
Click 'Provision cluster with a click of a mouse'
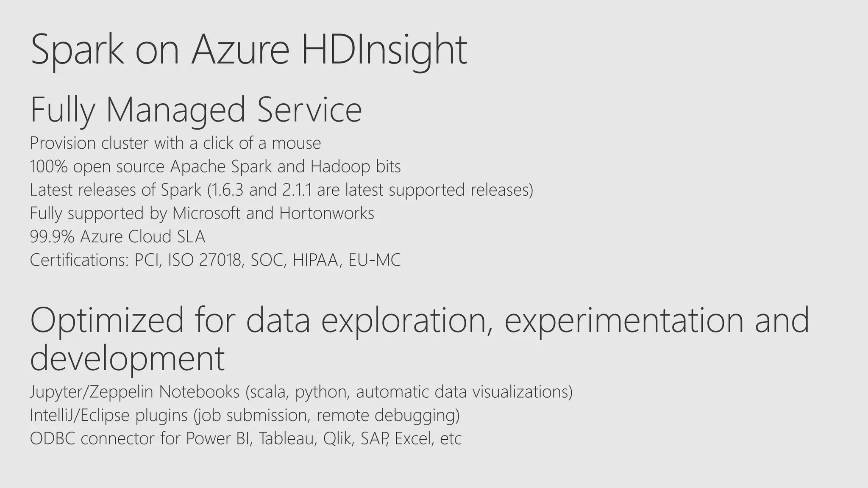coord(175,143)
